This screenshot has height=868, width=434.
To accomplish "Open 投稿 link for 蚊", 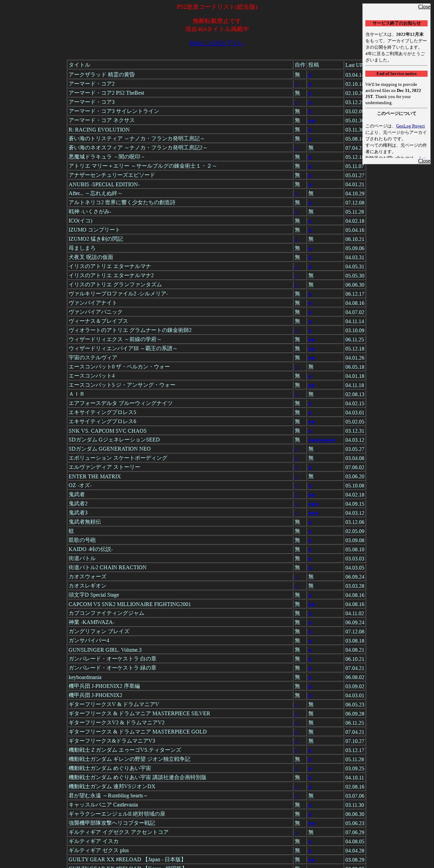I will click(x=310, y=531).
